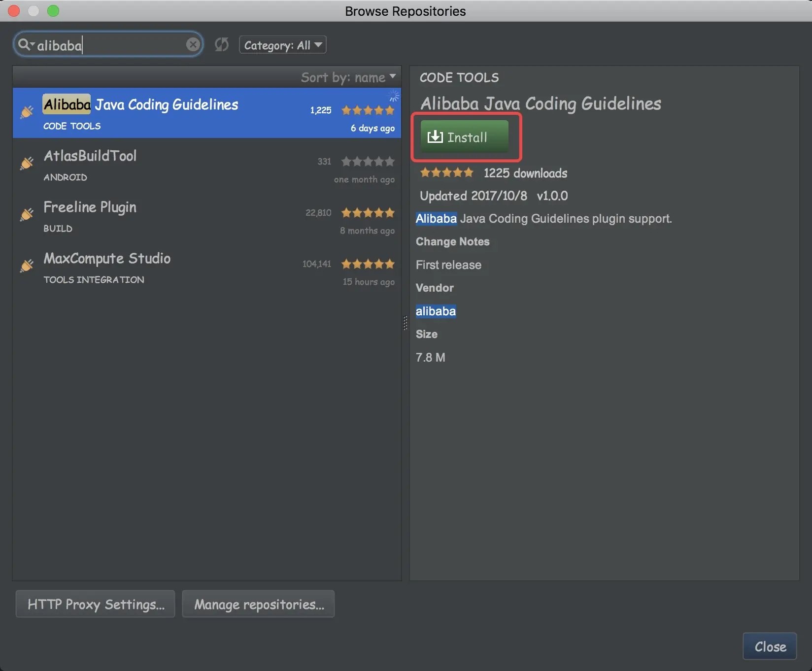812x671 pixels.
Task: Click the 'one month ago' text
Action: click(x=364, y=180)
